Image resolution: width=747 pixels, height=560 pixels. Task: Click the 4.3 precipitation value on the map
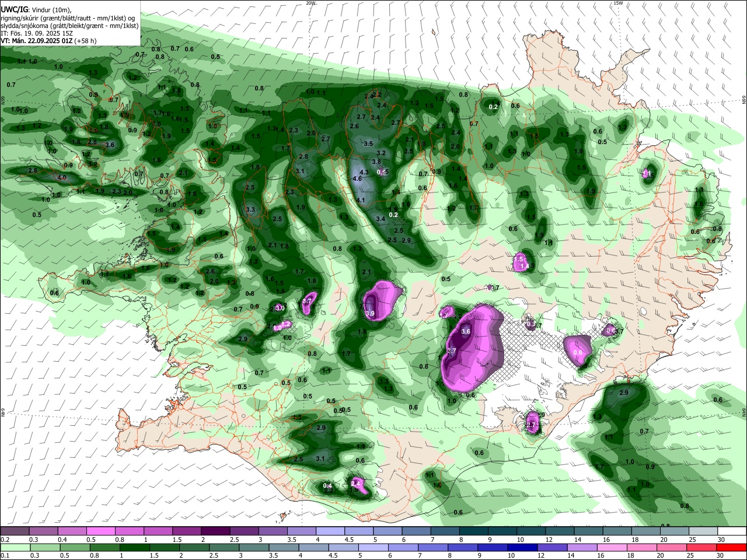(x=364, y=172)
